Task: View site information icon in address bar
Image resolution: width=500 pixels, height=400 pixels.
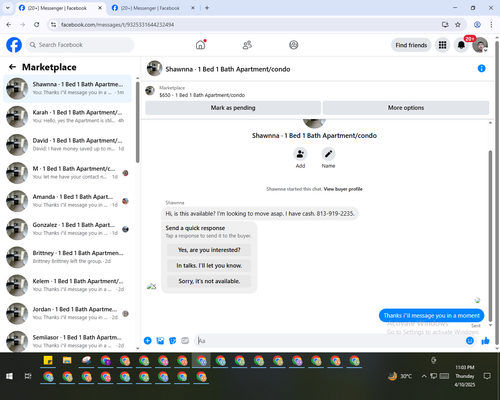Action: point(53,25)
